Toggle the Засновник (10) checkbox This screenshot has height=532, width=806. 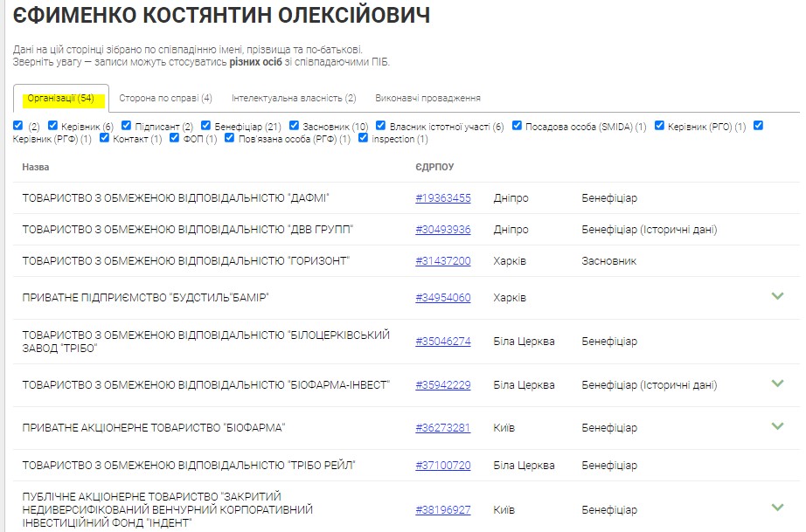click(x=295, y=126)
